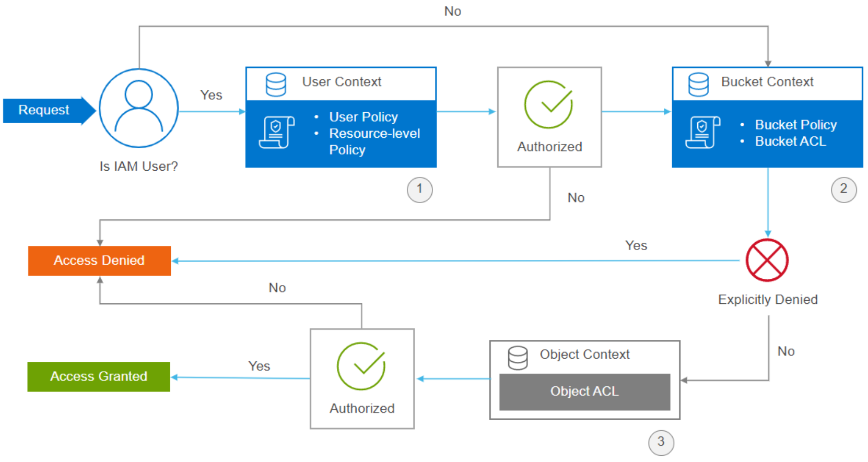Click the IAM user person icon

[139, 108]
